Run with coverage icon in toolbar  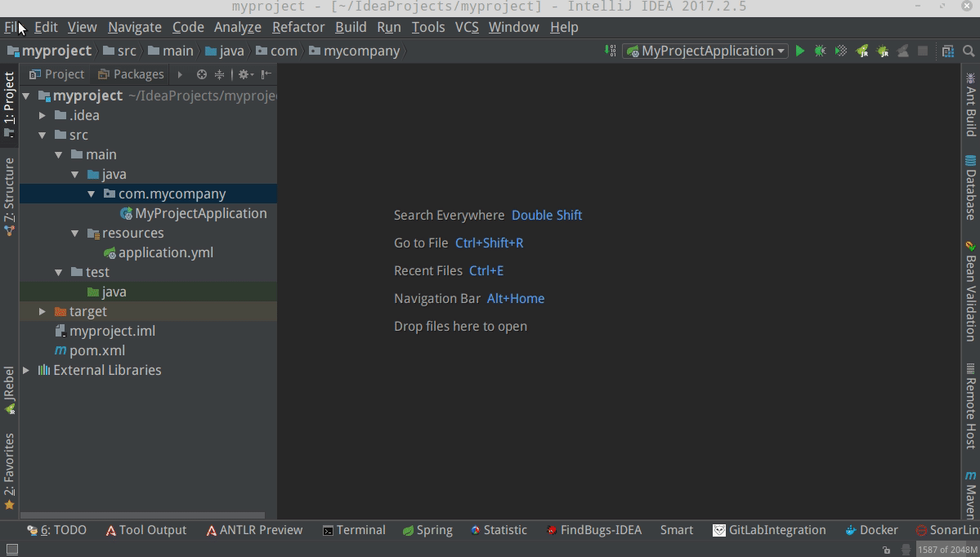(840, 51)
